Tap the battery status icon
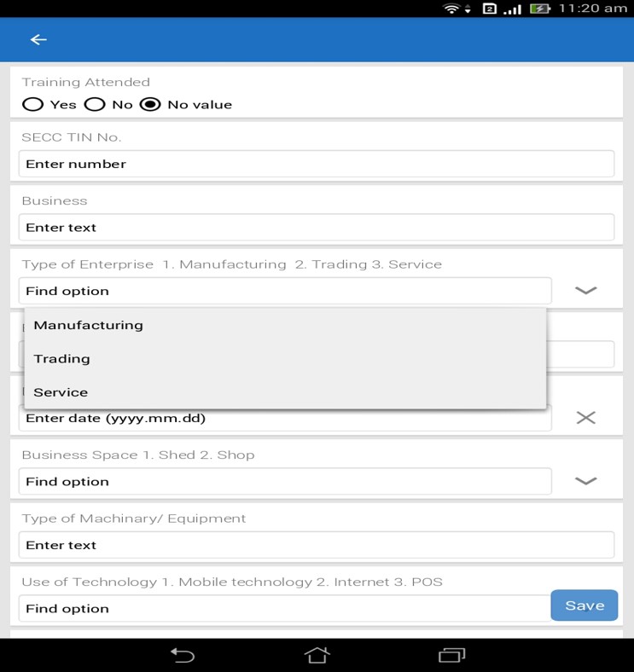 (x=540, y=9)
